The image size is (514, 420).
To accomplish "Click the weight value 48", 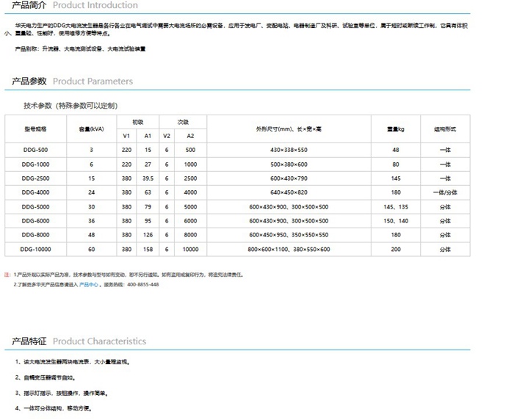I will (396, 150).
